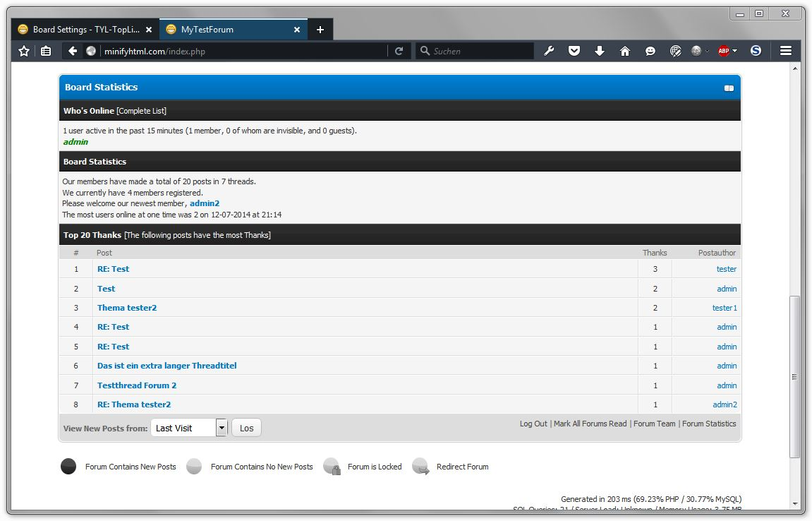
Task: Open the Complete List link
Action: click(142, 111)
